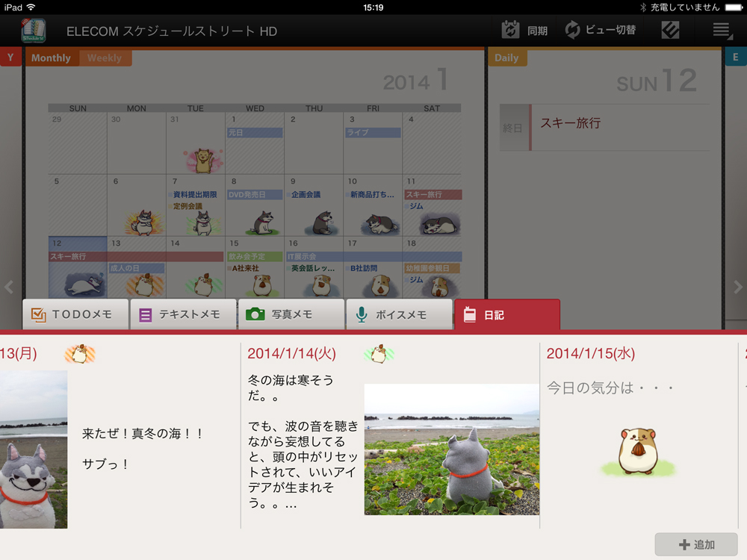Tap the husky sticker on January 8

[x=262, y=223]
